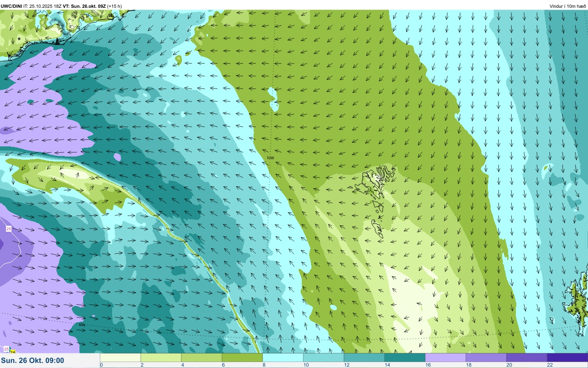Select the legend value '12'

(346, 365)
